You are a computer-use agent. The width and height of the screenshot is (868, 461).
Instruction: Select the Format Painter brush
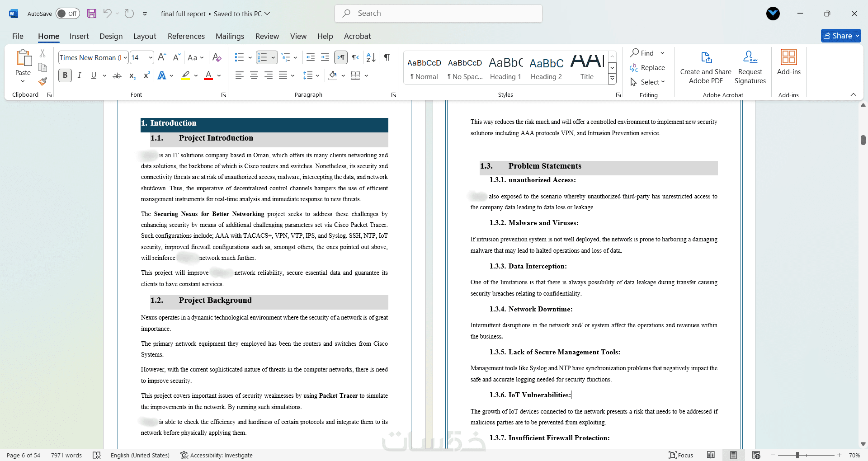coord(42,81)
